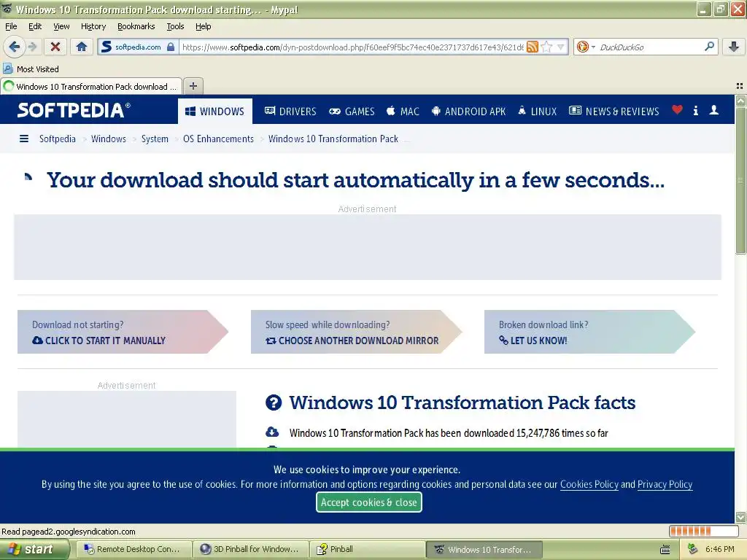Click the OS Enhancements breadcrumb
Screen dimensions: 747x560
click(x=218, y=139)
